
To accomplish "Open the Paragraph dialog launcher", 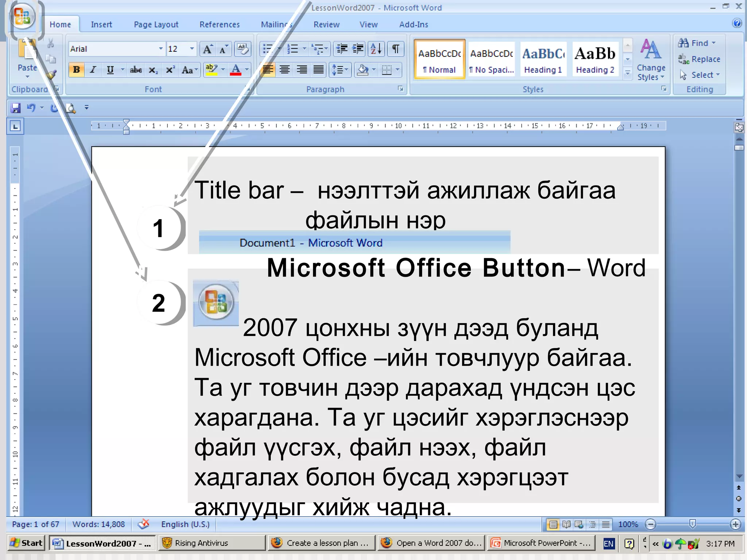I will click(x=400, y=89).
